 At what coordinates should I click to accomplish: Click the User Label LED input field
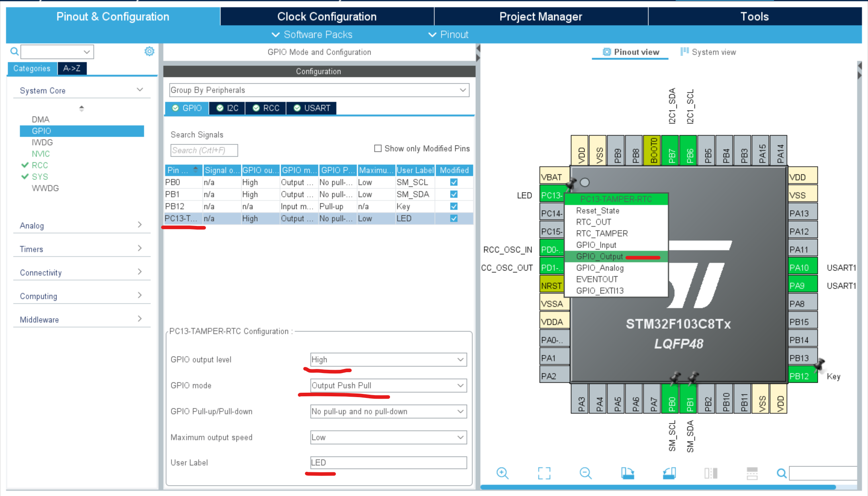388,463
